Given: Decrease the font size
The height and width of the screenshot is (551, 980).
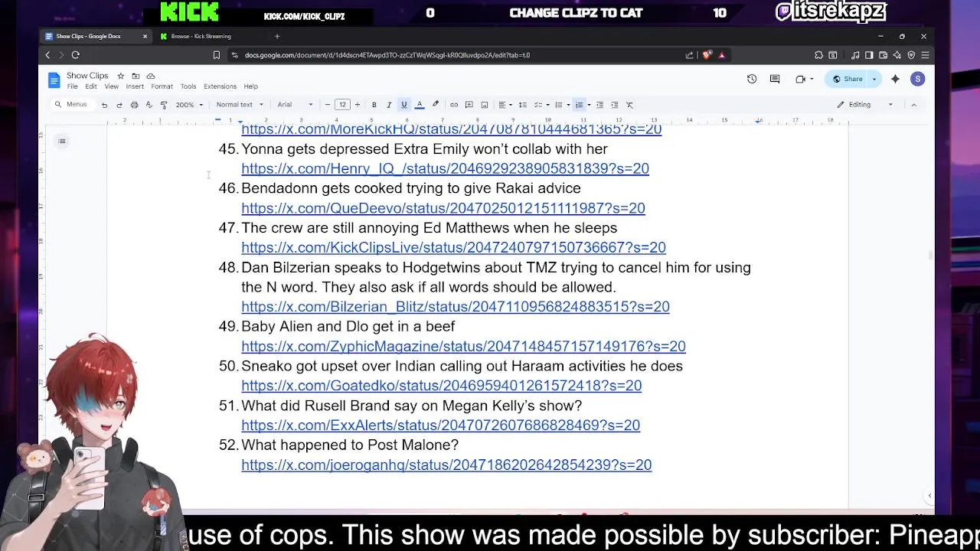Looking at the screenshot, I should (328, 105).
